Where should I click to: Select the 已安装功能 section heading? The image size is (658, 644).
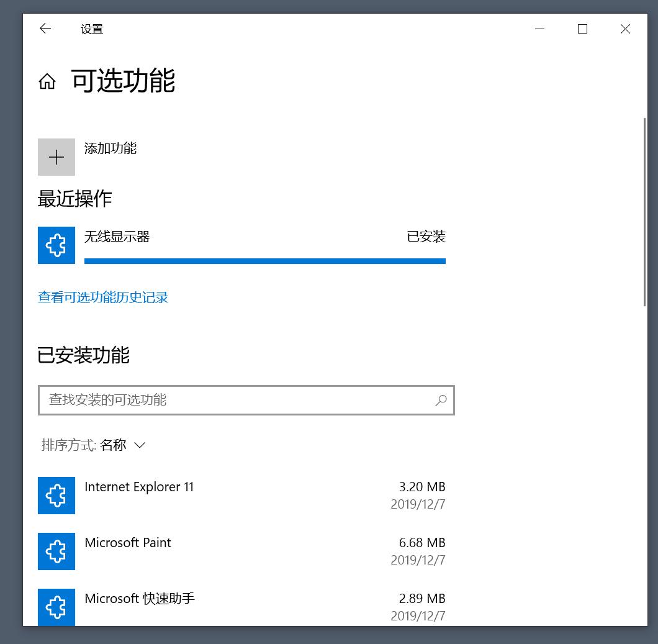pyautogui.click(x=83, y=355)
